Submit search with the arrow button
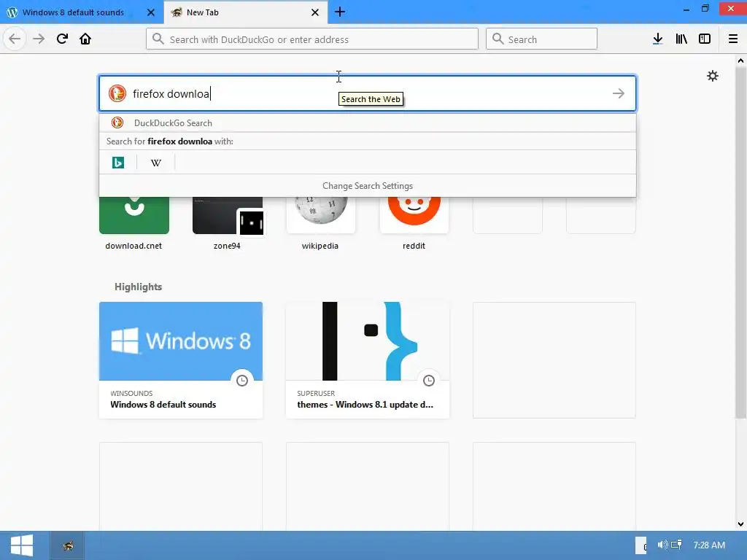 pos(619,93)
